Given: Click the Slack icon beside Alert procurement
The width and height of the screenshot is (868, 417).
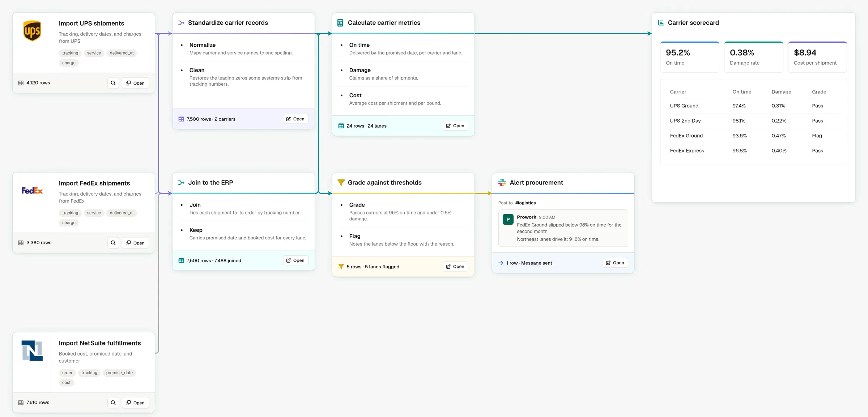Looking at the screenshot, I should pos(502,183).
